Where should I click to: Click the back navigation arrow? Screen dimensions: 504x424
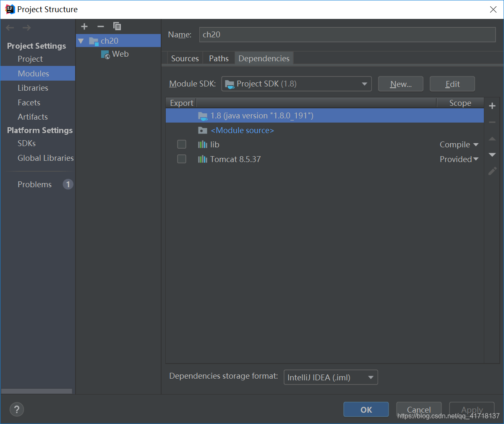click(x=10, y=28)
